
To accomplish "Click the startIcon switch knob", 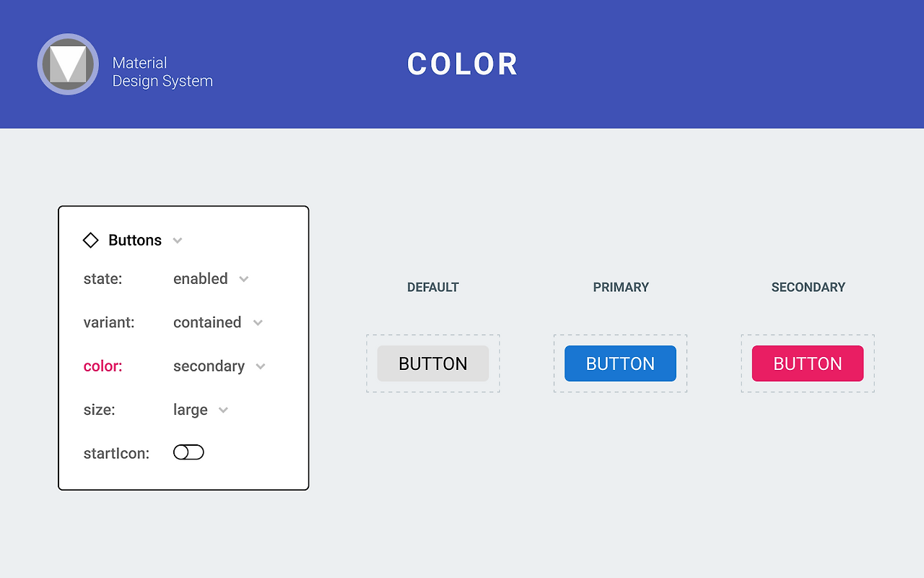I will [183, 452].
